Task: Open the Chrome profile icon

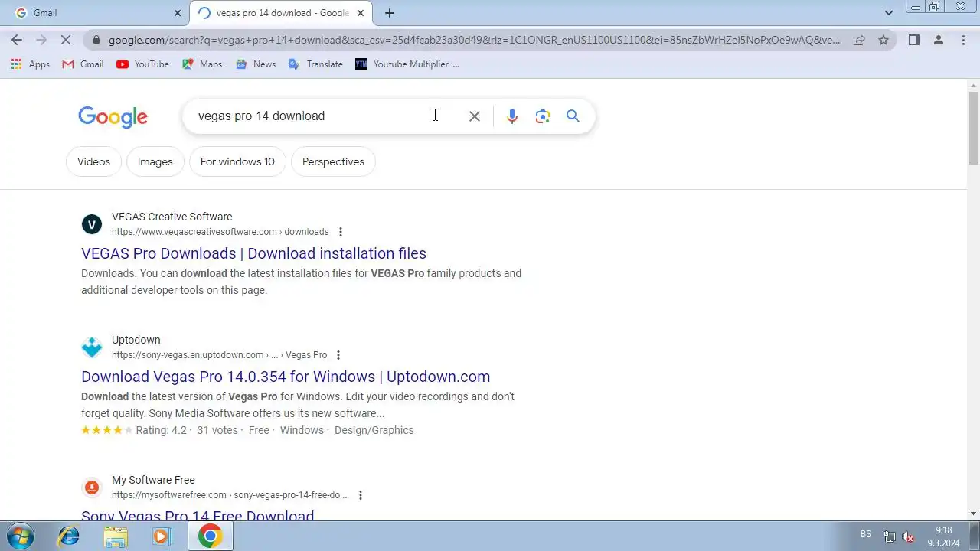Action: (938, 40)
